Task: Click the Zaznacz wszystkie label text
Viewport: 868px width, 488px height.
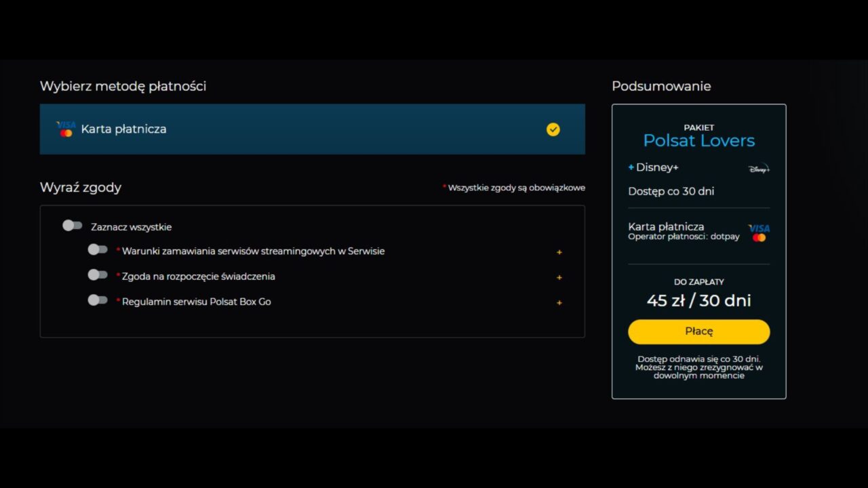Action: click(131, 227)
